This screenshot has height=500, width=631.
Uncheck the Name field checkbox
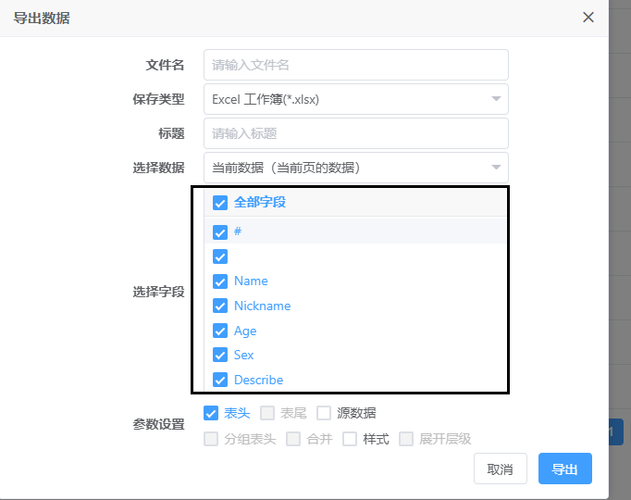click(220, 281)
